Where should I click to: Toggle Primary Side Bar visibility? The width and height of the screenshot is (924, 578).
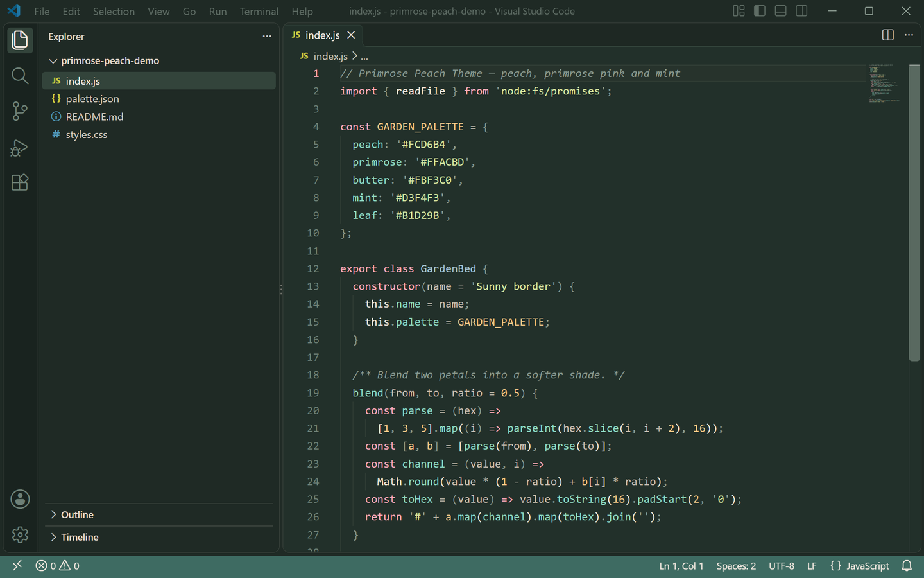[x=760, y=11]
